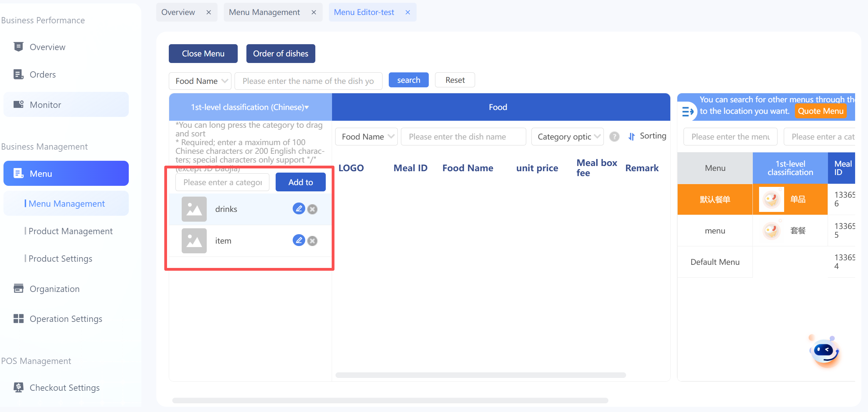Open Monitor from the sidebar
Image resolution: width=868 pixels, height=412 pixels.
click(x=45, y=105)
